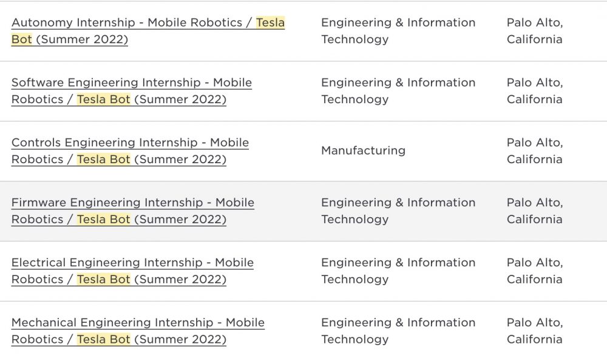Click the Firmware row's Engineering & Information Technology text
607x364 pixels.
coord(398,211)
